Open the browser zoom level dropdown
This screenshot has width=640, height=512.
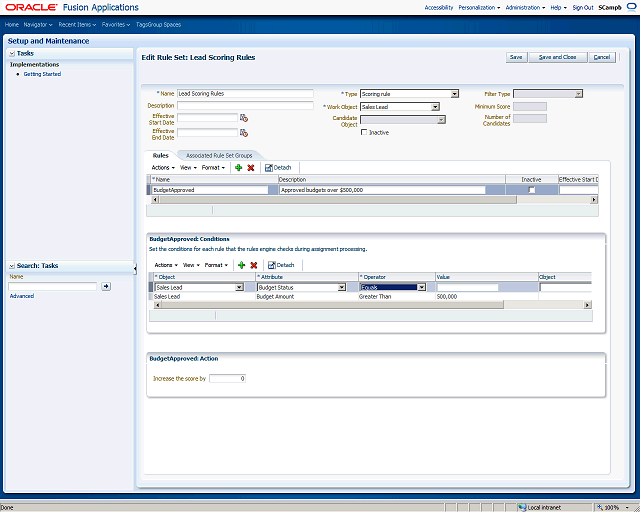point(627,508)
